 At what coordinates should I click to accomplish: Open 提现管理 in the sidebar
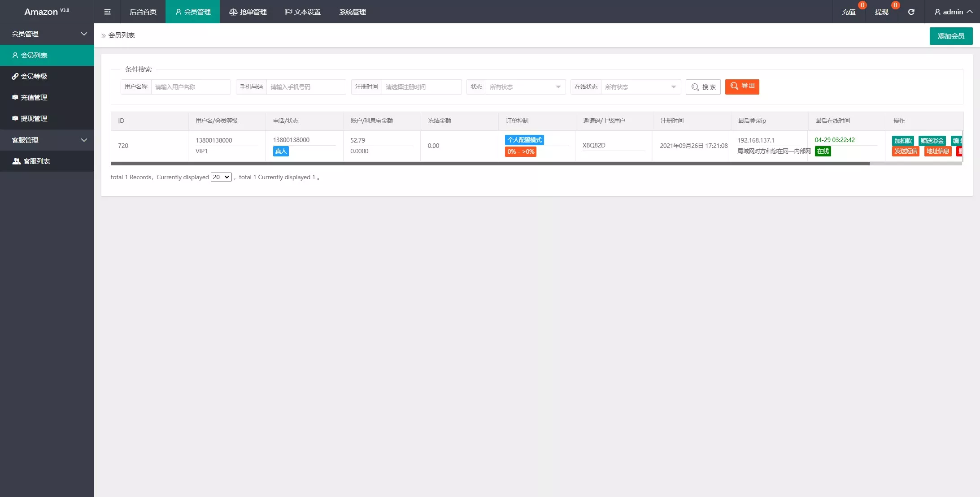[x=34, y=118]
